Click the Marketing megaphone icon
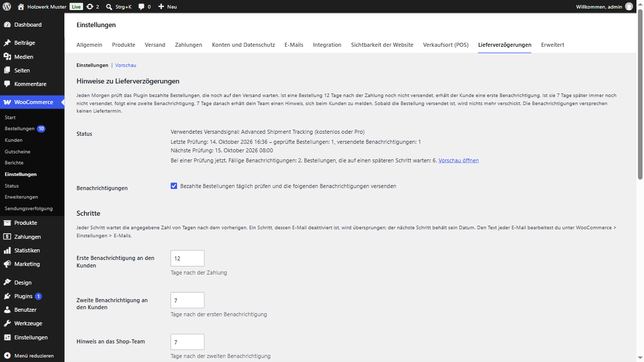644x362 pixels. click(8, 264)
